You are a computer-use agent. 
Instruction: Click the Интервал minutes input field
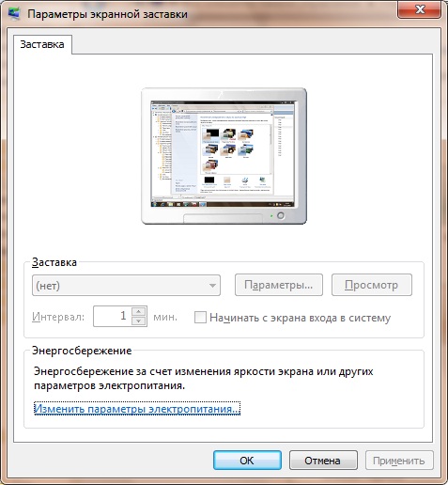click(x=113, y=317)
